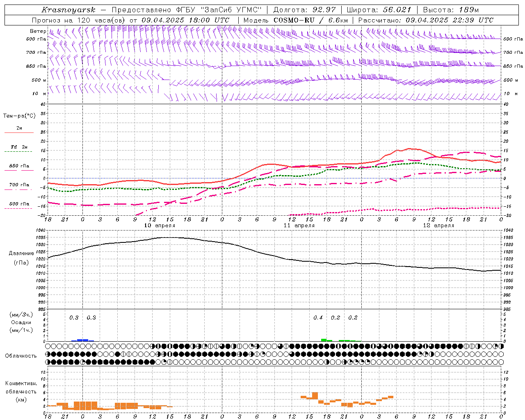The height and width of the screenshot is (420, 525).
Task: Click 'Рассчитано: 09.04.2025 22:39 UTC' text
Action: tap(426, 20)
